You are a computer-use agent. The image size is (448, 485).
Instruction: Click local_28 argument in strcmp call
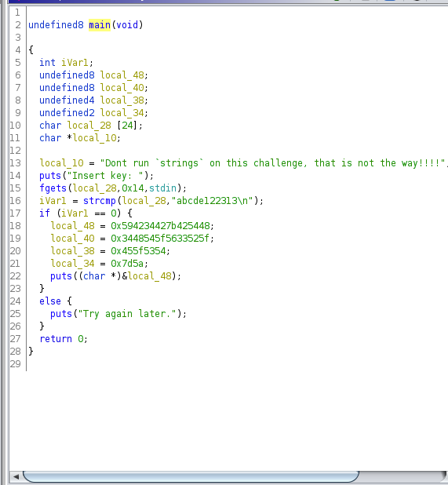click(144, 201)
